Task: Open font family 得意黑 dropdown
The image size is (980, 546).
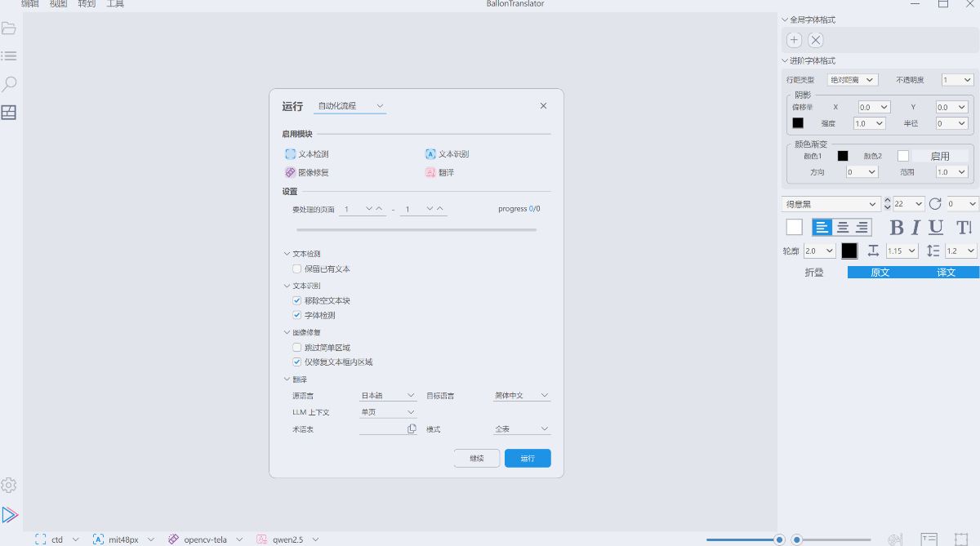Action: (831, 203)
